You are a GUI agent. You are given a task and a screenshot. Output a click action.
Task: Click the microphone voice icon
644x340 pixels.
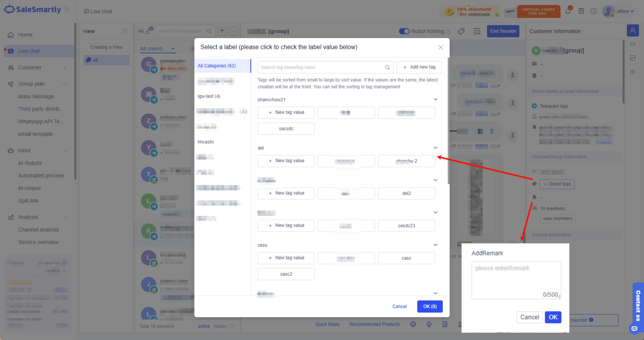pos(429,324)
